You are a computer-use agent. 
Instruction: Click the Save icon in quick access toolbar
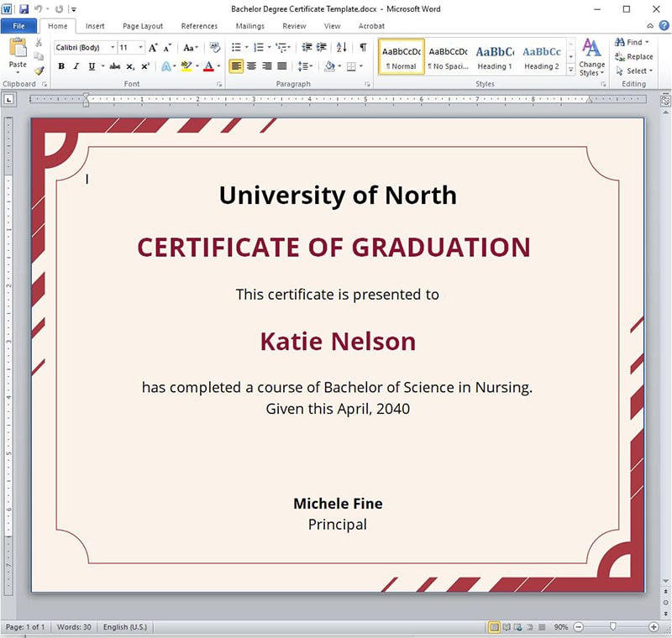coord(24,9)
